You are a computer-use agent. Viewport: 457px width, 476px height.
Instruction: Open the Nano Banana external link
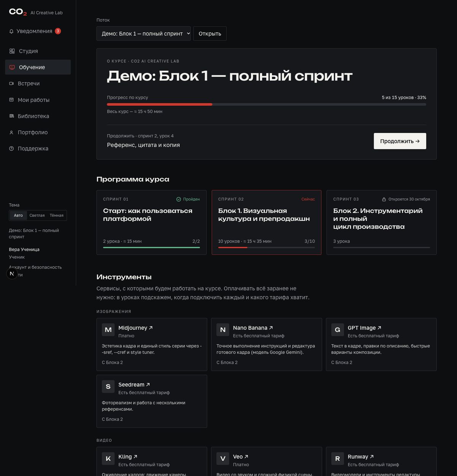pyautogui.click(x=253, y=328)
